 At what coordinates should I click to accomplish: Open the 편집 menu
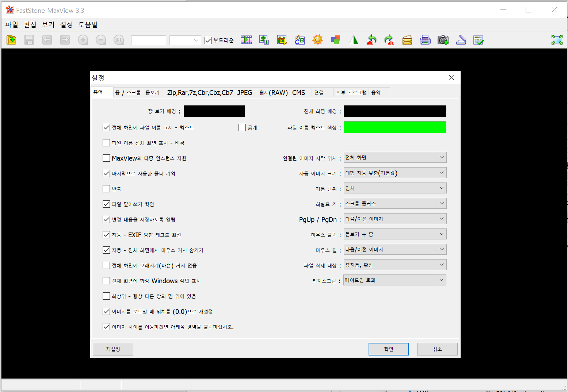[x=30, y=24]
